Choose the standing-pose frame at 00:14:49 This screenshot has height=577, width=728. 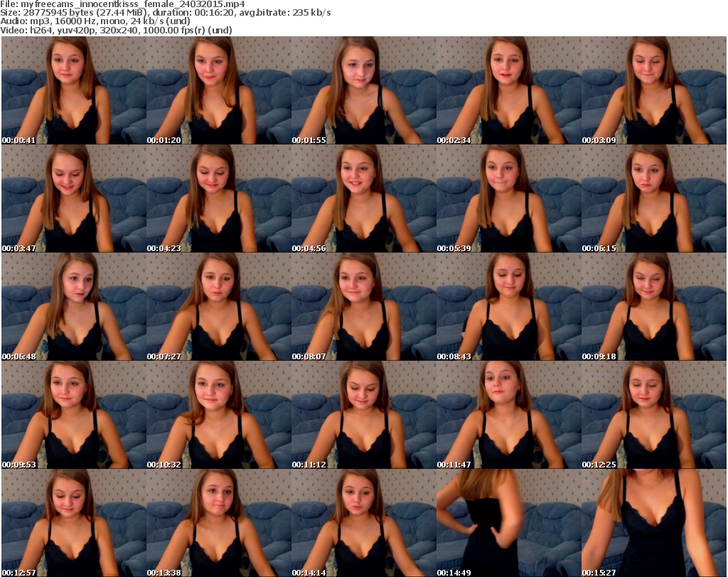pyautogui.click(x=509, y=523)
